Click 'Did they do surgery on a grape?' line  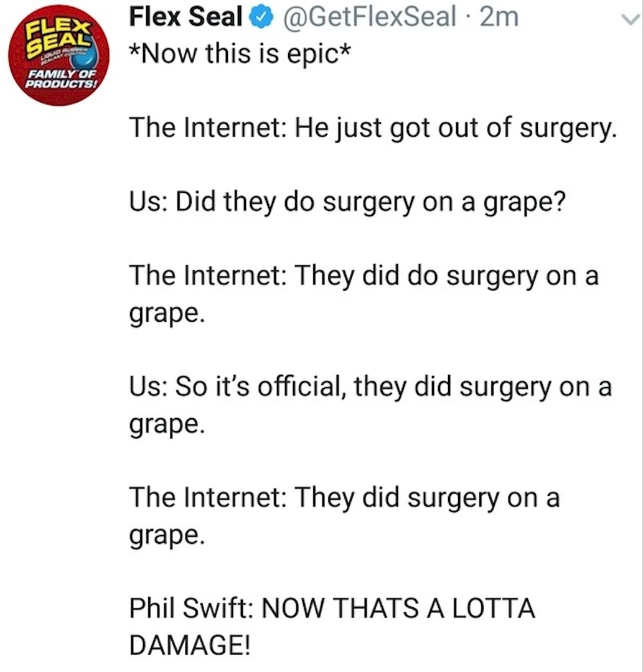[347, 203]
